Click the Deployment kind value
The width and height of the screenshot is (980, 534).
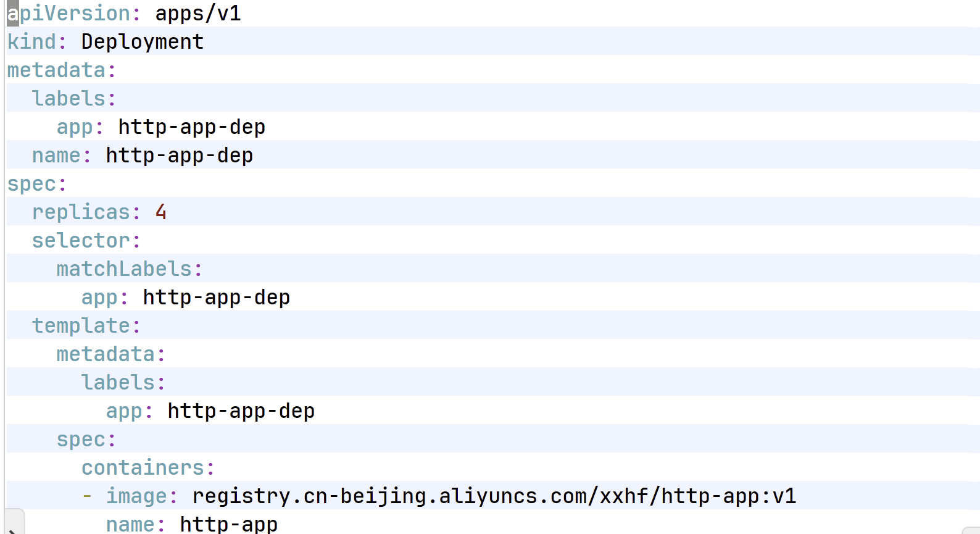point(142,42)
